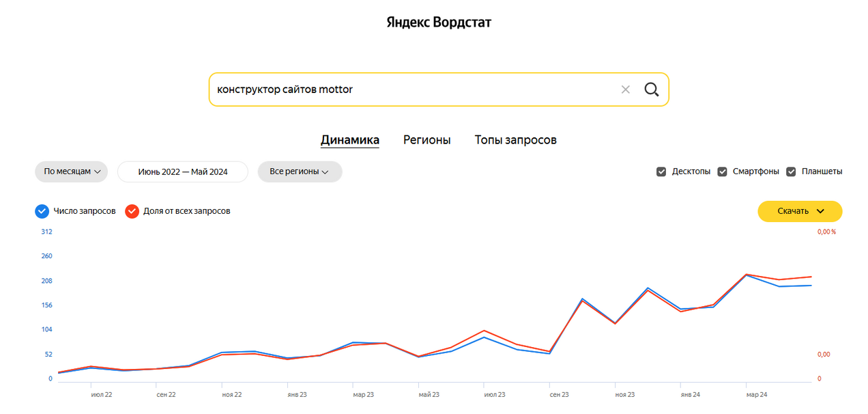Open the Скачать download dropdown
Screen dimensions: 868x414
tap(800, 211)
